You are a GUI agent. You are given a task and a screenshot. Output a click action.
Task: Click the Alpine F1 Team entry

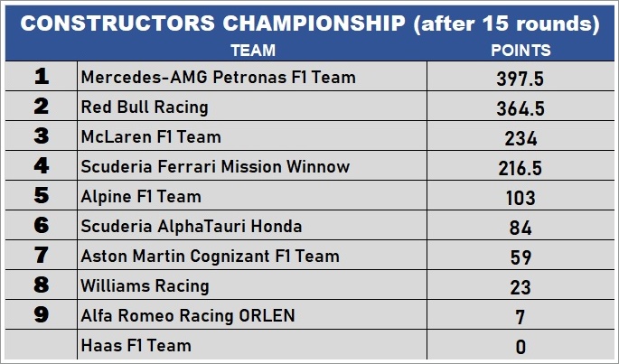[141, 197]
